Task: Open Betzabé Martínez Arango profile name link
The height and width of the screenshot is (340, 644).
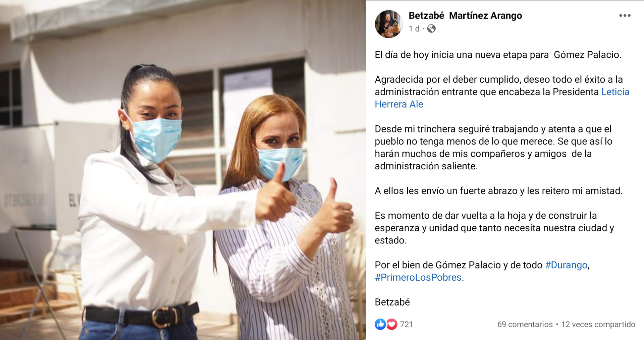Action: [x=465, y=15]
